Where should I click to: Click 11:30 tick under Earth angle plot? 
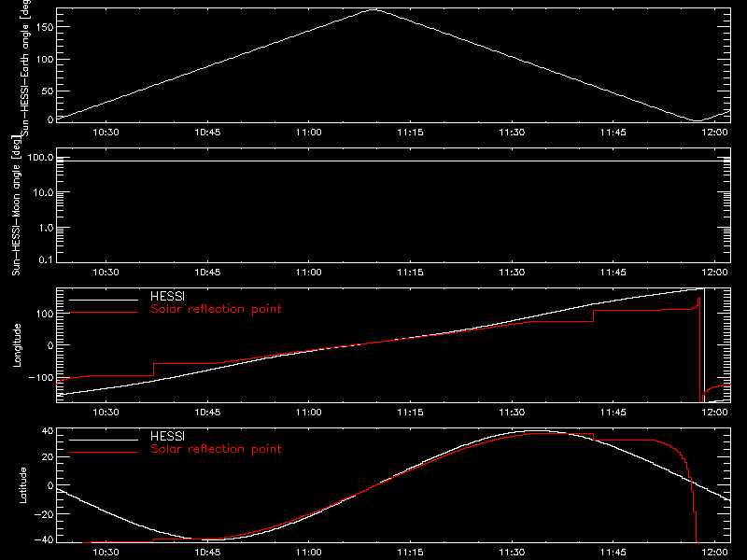(512, 133)
